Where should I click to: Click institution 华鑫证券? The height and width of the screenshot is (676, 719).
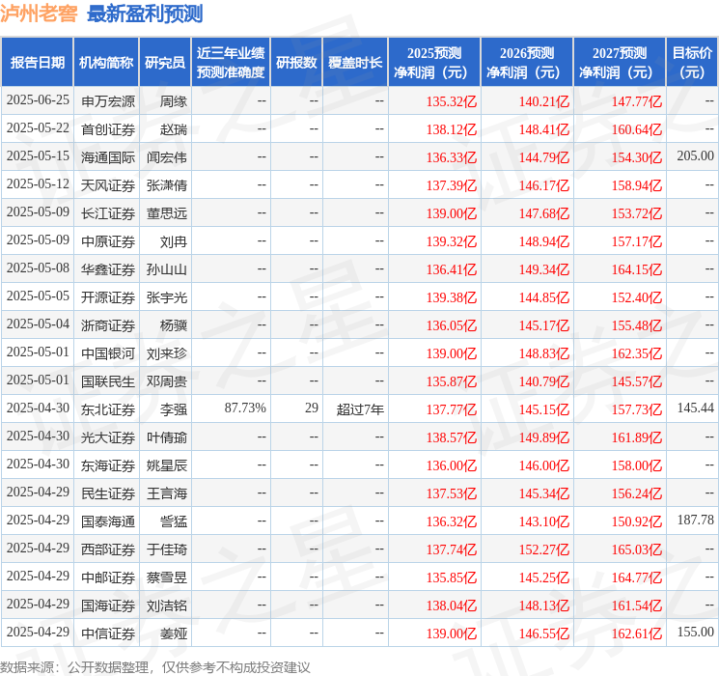tap(108, 269)
